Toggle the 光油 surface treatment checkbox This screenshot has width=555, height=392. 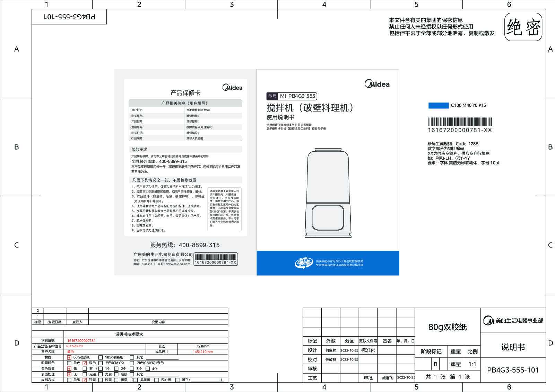coord(85,374)
